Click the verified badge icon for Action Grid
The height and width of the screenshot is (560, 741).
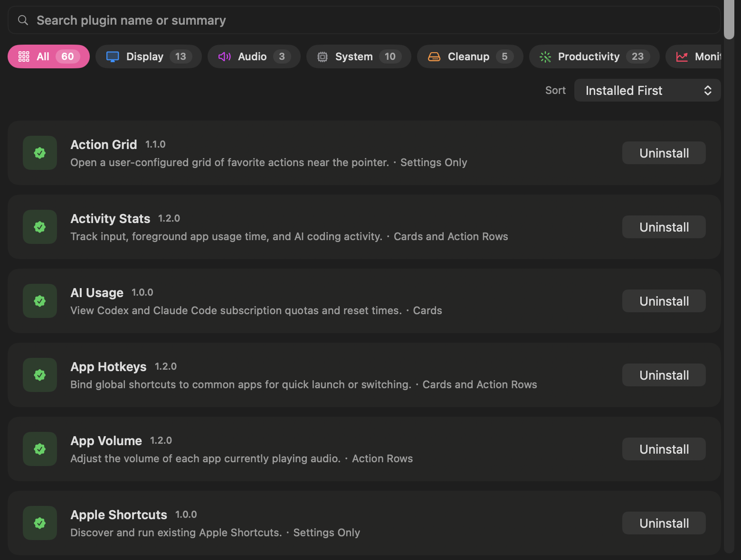tap(40, 153)
